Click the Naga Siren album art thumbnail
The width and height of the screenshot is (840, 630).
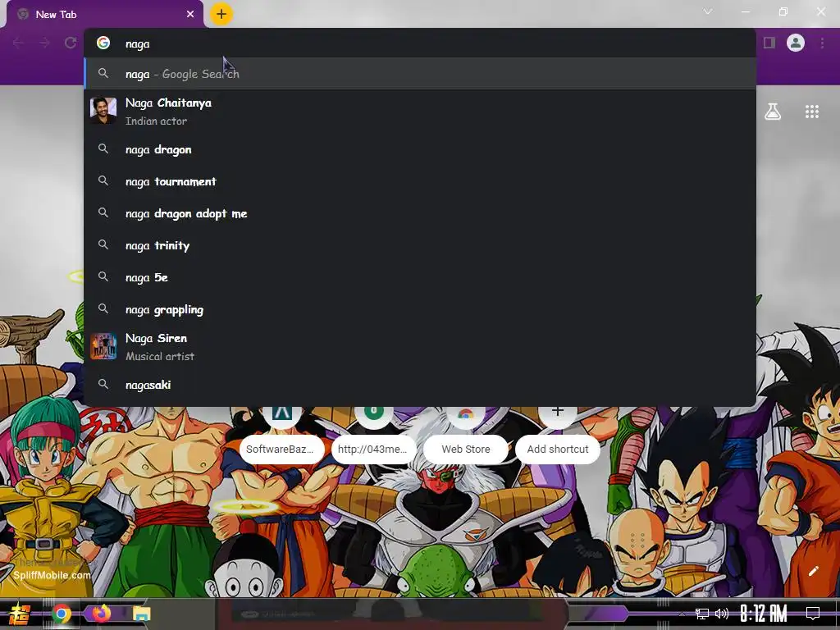(x=103, y=346)
